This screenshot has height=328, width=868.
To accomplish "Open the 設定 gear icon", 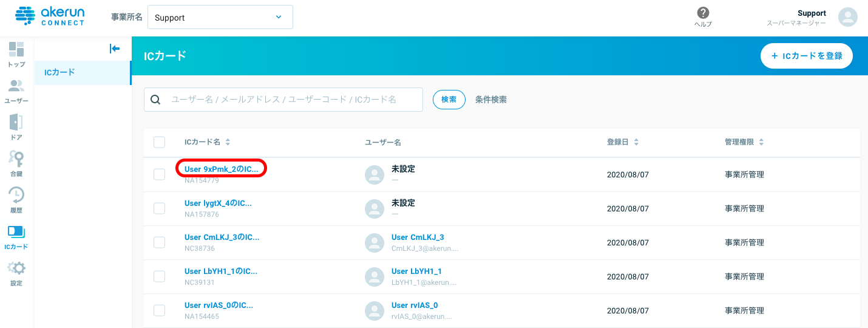I will 16,268.
